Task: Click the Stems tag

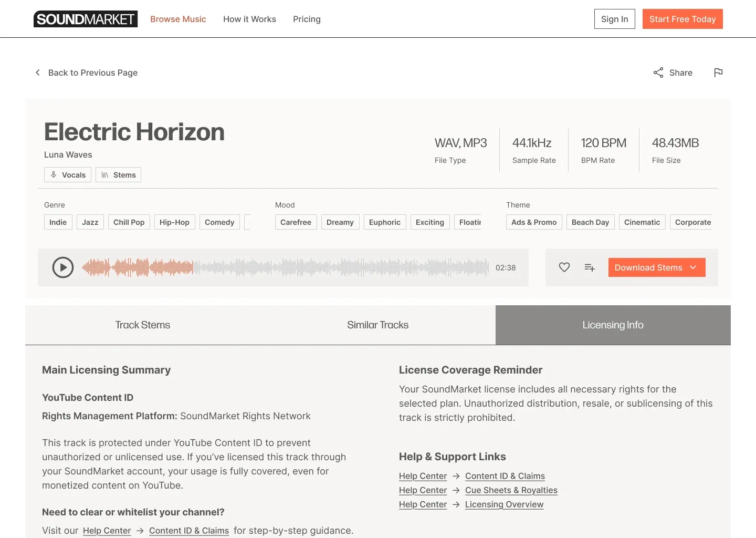Action: click(x=118, y=175)
